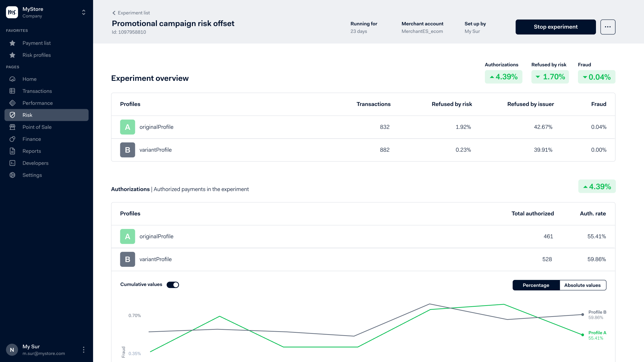Viewport: 644px width, 362px height.
Task: Open the three-dot menu beside Stop experiment
Action: coord(608,27)
